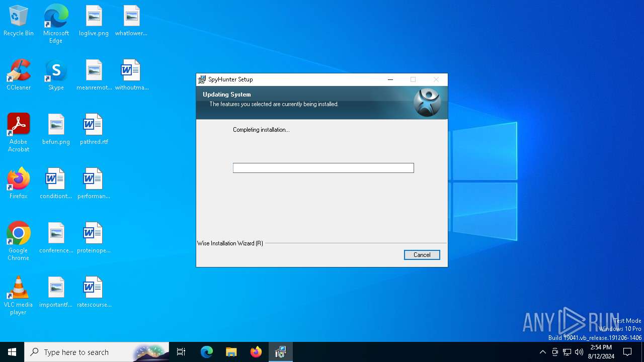Viewport: 644px width, 362px height.
Task: Select the Skype desktop shortcut
Action: (x=56, y=75)
